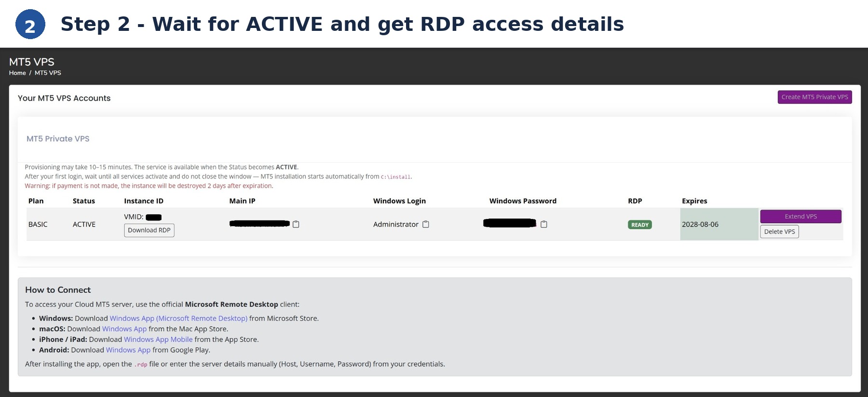The height and width of the screenshot is (397, 868).
Task: Copy the Windows Password value
Action: [x=544, y=224]
